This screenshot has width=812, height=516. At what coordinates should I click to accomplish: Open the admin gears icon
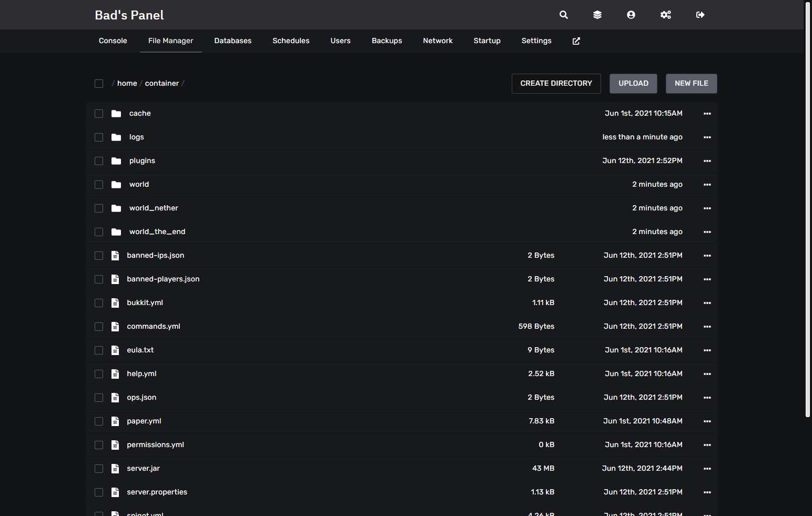pyautogui.click(x=665, y=15)
